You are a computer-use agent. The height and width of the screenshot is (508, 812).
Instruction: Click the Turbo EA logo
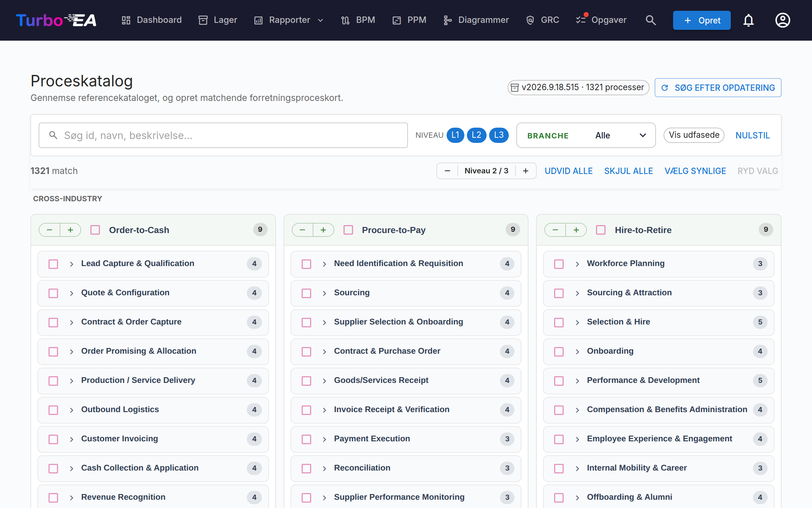(56, 20)
